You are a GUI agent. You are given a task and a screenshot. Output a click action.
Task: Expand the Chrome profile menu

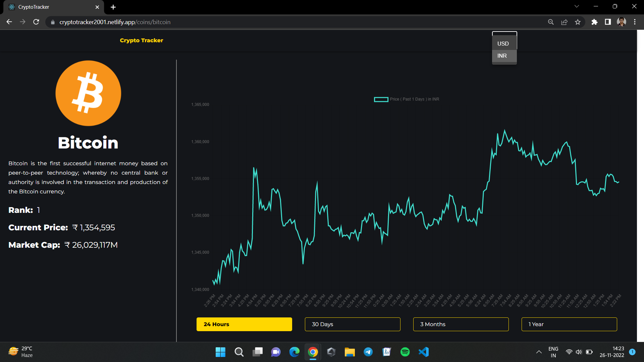click(x=621, y=22)
